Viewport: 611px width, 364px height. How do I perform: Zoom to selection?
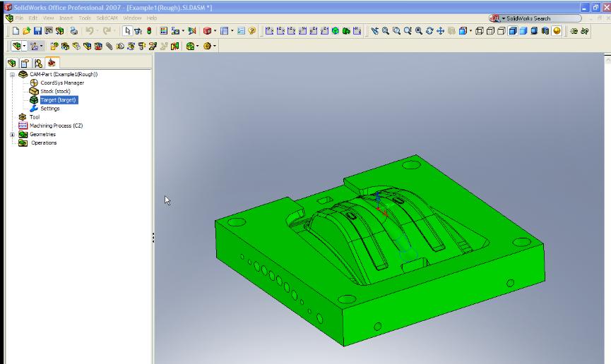click(418, 31)
